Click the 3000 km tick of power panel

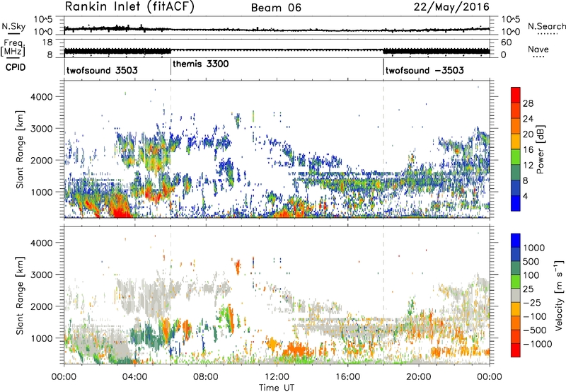tap(41, 129)
